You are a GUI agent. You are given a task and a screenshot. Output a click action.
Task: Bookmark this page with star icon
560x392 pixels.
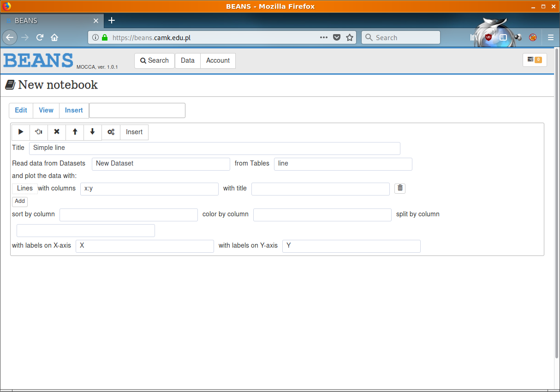pyautogui.click(x=350, y=37)
